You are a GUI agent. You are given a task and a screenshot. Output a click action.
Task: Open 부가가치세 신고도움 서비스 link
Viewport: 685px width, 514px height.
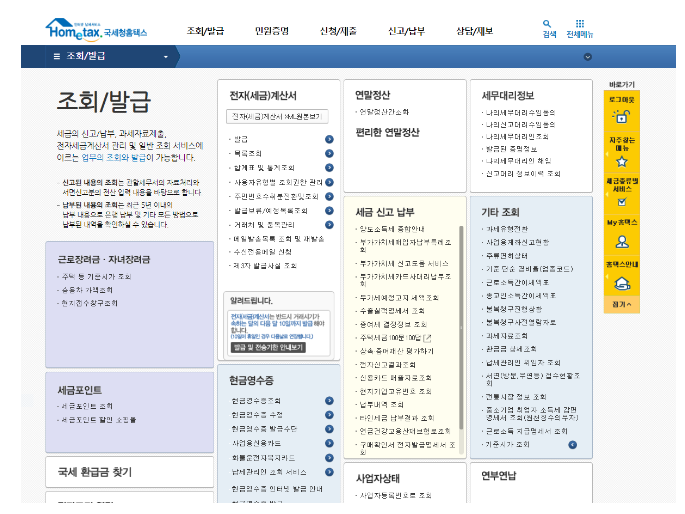click(404, 263)
